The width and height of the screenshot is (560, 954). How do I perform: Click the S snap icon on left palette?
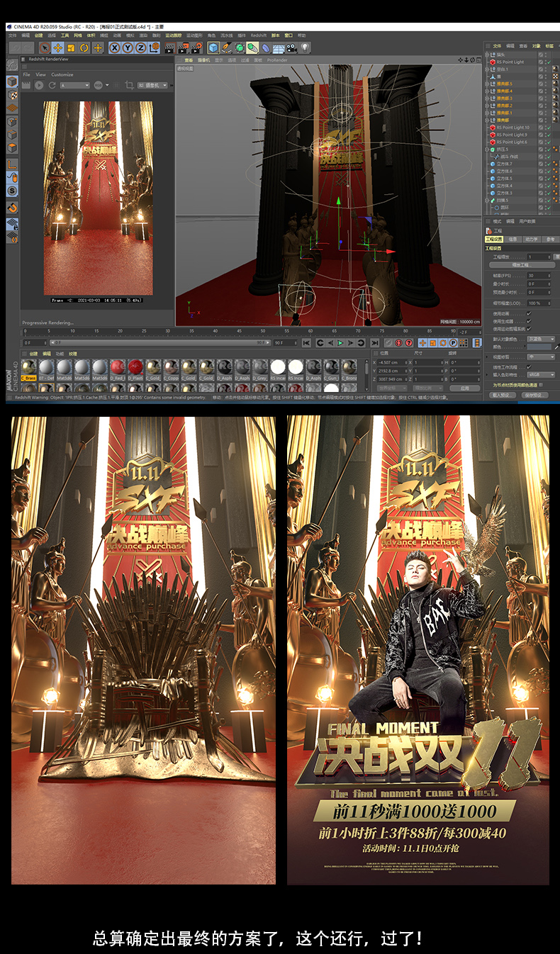click(x=12, y=191)
